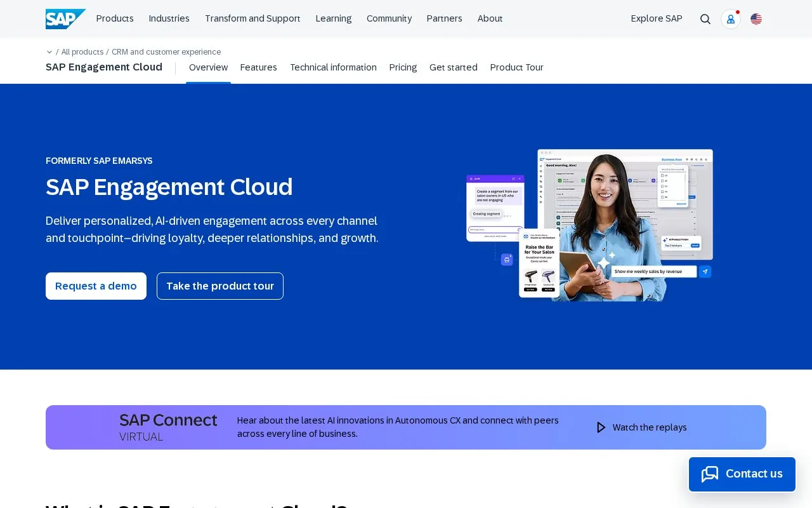Image resolution: width=812 pixels, height=508 pixels.
Task: Click Take the product tour button
Action: (x=220, y=286)
